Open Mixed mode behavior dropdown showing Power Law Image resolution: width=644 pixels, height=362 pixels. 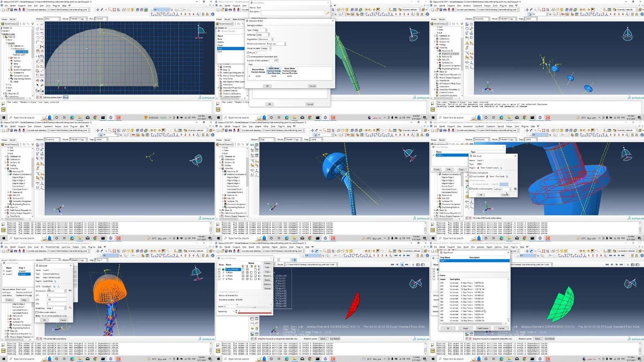click(277, 44)
